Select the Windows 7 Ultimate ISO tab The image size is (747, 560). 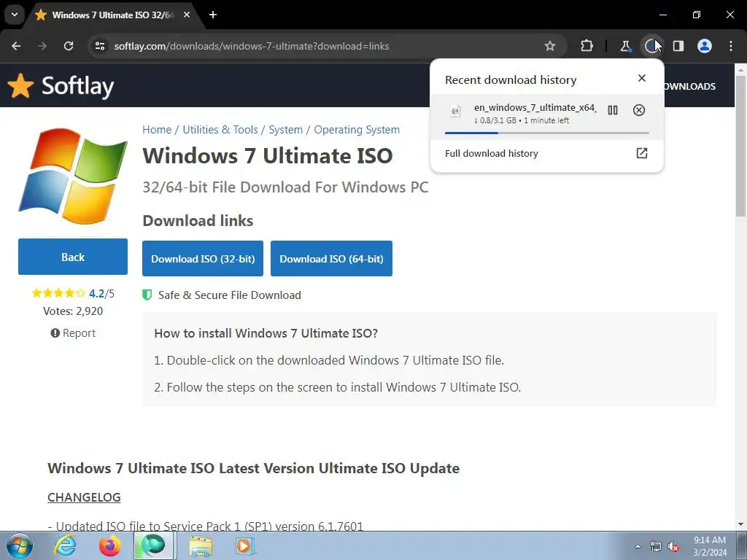pos(112,15)
